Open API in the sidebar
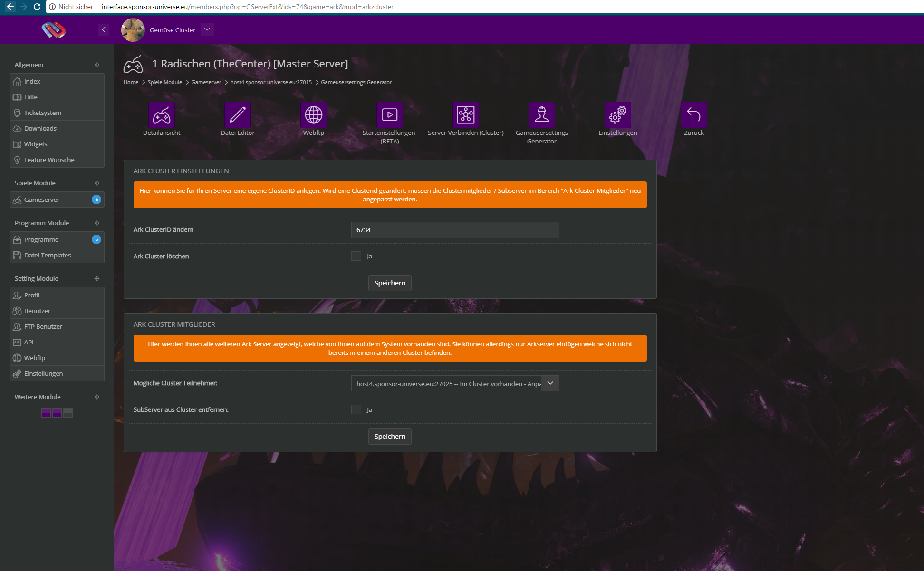Screen dimensions: 924x571 (x=57, y=342)
